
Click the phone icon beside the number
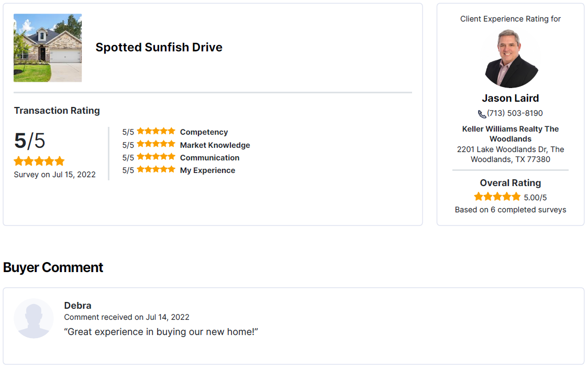tap(482, 114)
